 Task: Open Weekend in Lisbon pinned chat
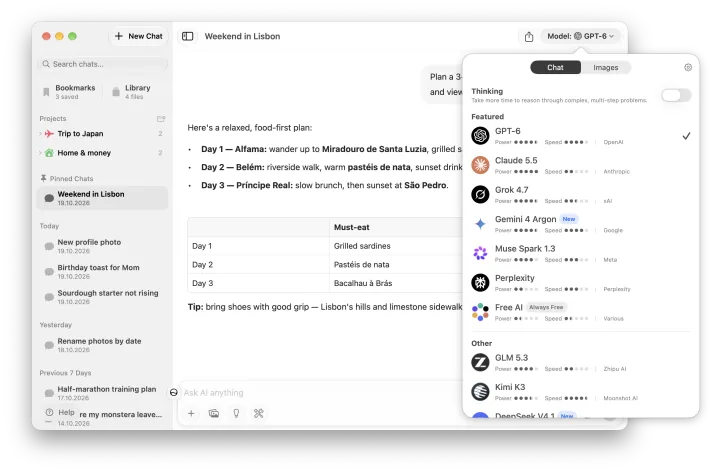102,198
